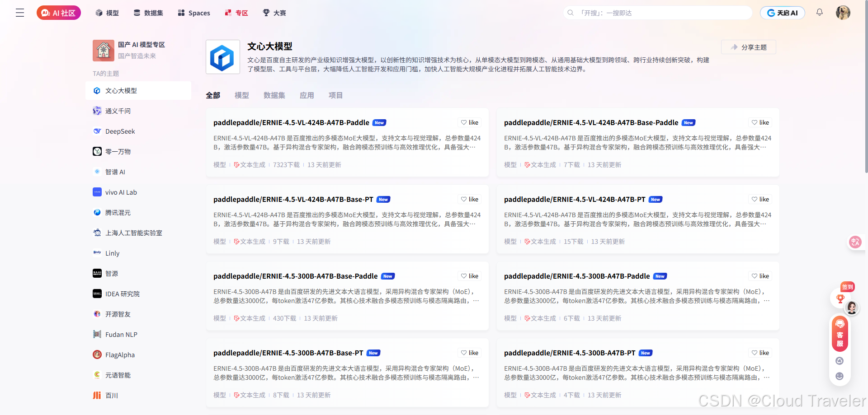Click 文本生成 tag on ERNIE-4.5-300B-A47B-Base-Paddle card
Viewport: 868px width, 415px height.
pos(250,318)
